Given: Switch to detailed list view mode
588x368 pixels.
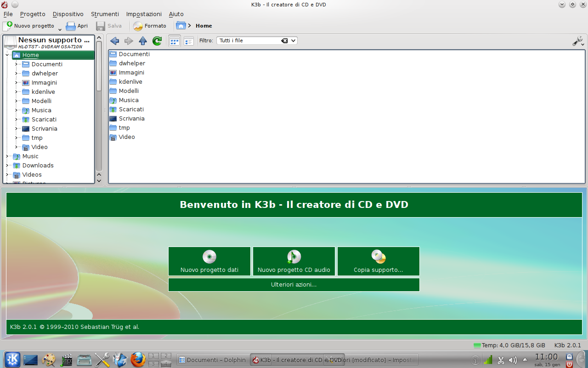Looking at the screenshot, I should tap(189, 41).
